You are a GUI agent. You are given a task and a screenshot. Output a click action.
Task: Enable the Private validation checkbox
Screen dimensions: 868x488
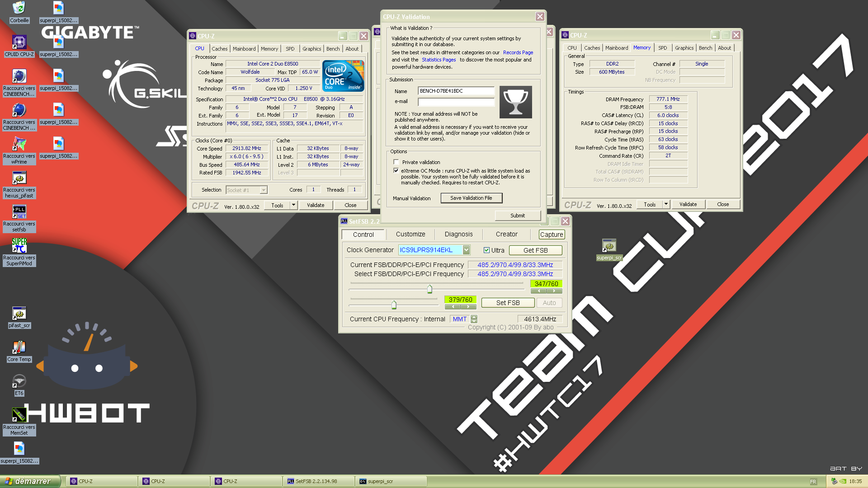(396, 162)
